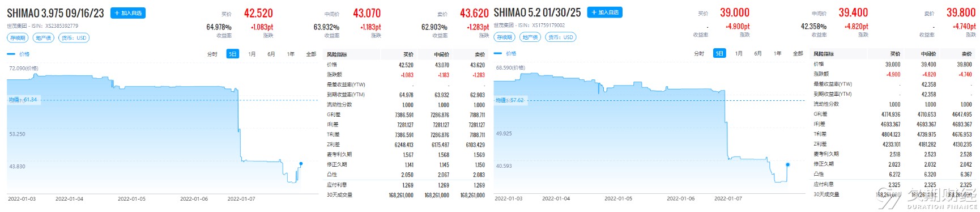Click 存续期 tag under SHIMAO 3.975 title
The height and width of the screenshot is (212, 980).
tap(18, 38)
